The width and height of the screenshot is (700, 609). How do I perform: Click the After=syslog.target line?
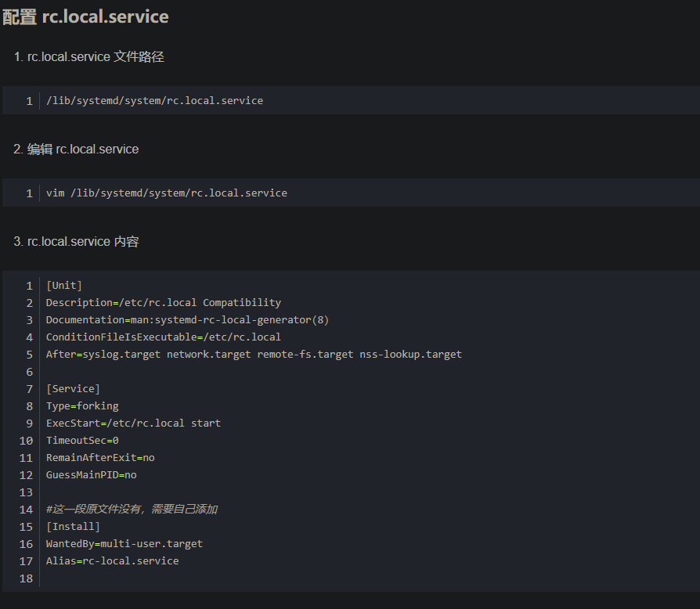pos(254,355)
